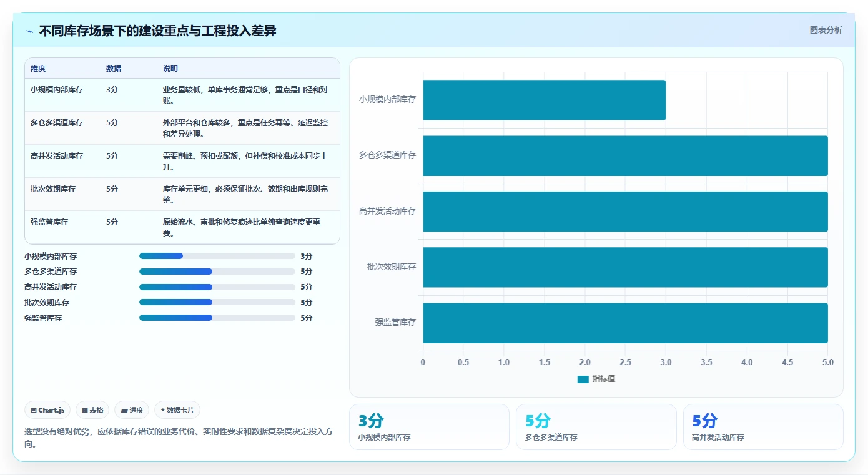Click the 多仓多渠道库存 progress bar

click(217, 272)
